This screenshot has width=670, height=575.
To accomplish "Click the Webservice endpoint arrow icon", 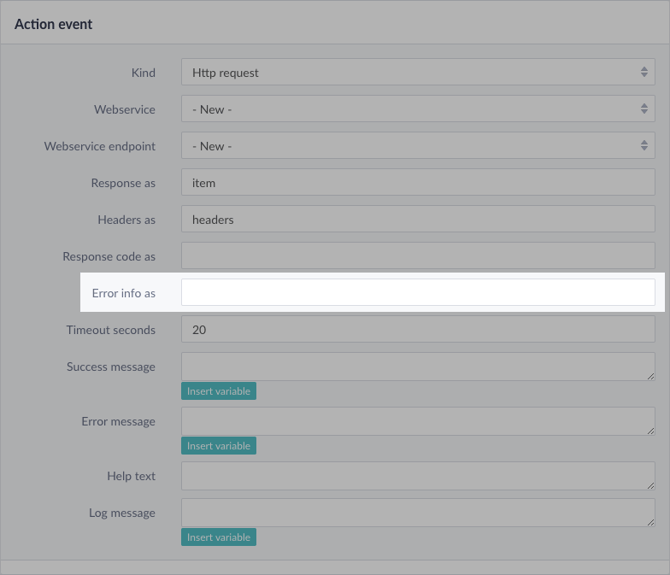I will pos(644,145).
